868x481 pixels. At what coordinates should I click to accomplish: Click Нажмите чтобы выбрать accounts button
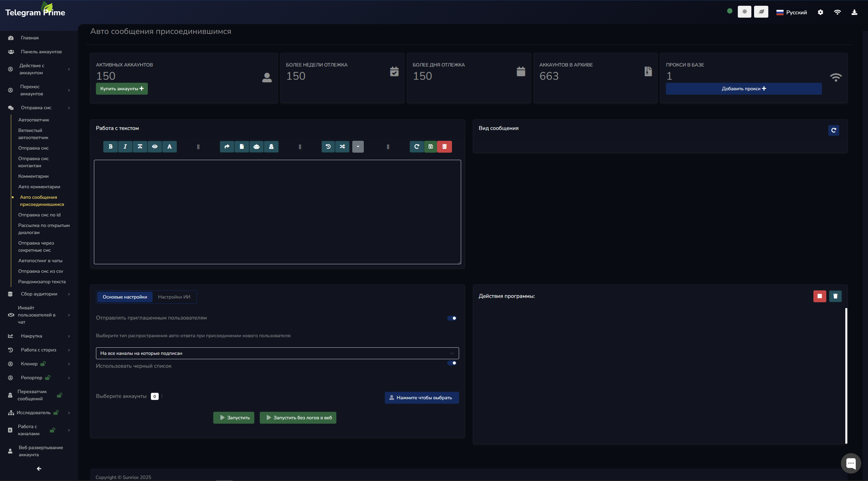tap(422, 398)
